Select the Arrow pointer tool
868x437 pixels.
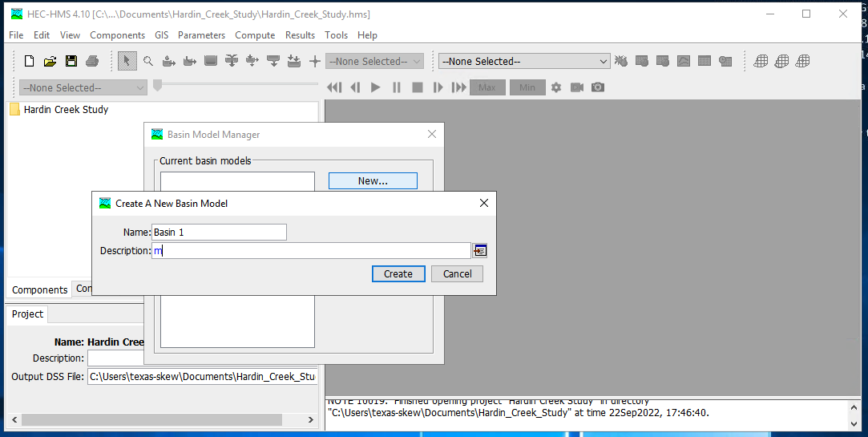[x=127, y=61]
